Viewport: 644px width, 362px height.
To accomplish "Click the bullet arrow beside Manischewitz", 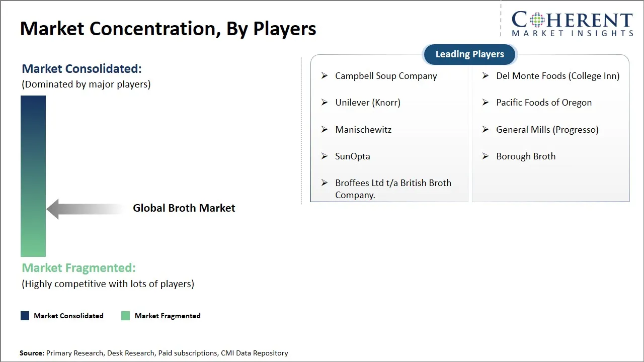I will 325,130.
